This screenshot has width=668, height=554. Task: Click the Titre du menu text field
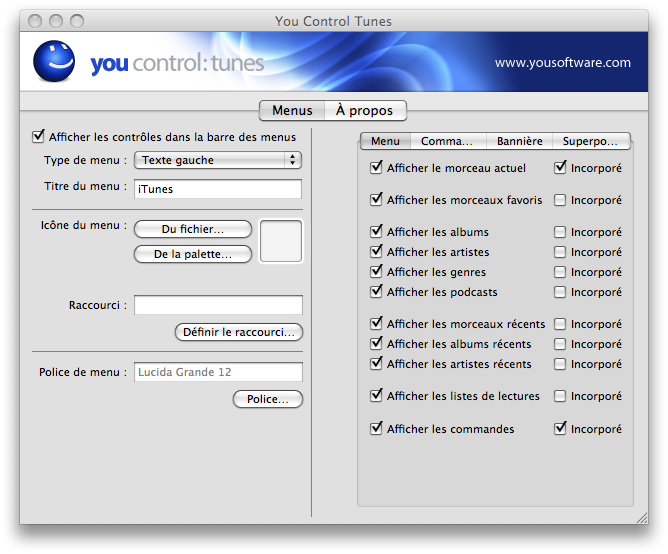pyautogui.click(x=218, y=189)
